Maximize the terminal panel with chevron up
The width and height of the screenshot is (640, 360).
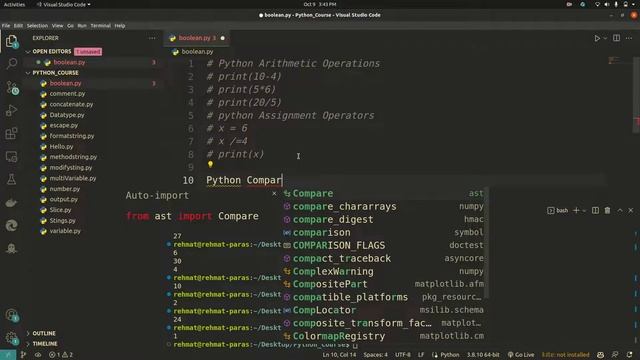click(620, 210)
